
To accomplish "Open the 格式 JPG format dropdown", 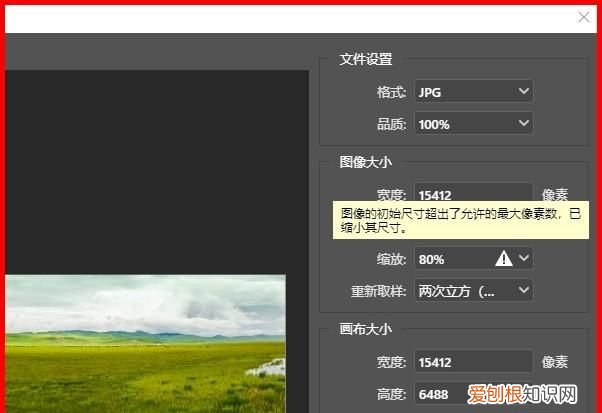I will (x=474, y=92).
